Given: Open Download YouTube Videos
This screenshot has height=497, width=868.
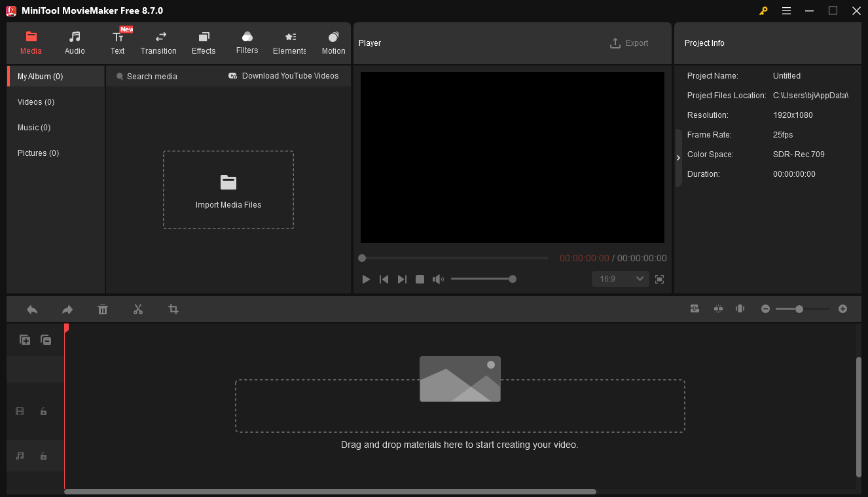Looking at the screenshot, I should [x=283, y=76].
